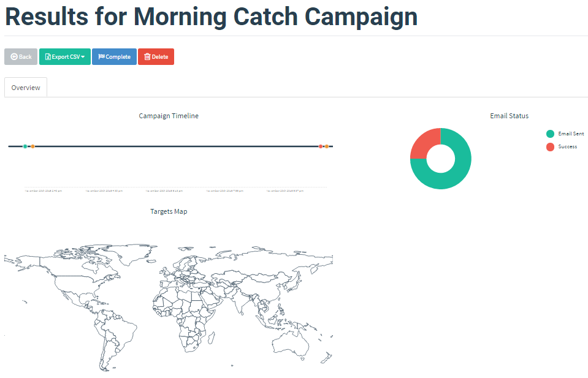Click the flag icon on Complete button
588x378 pixels.
102,57
